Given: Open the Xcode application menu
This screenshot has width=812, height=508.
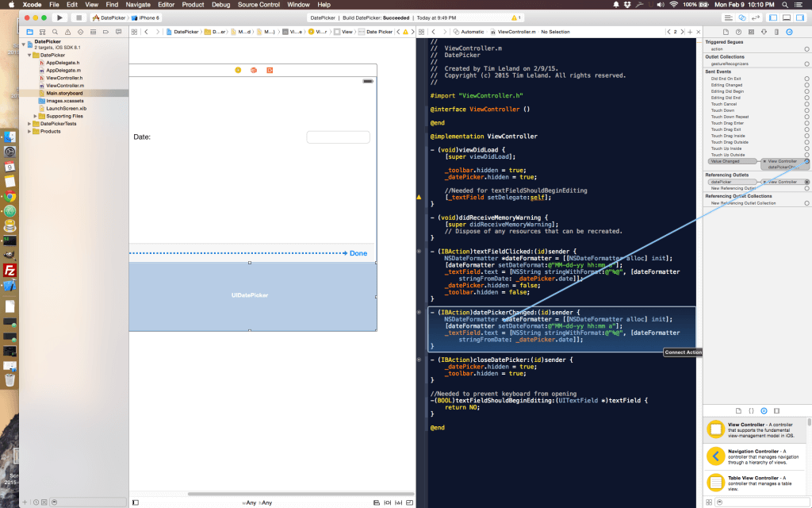Looking at the screenshot, I should [x=32, y=4].
